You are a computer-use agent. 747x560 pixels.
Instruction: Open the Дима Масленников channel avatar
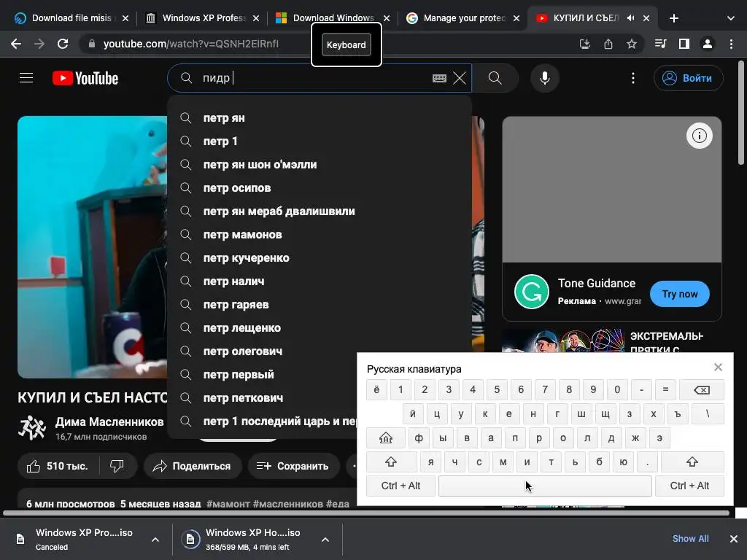(x=32, y=428)
